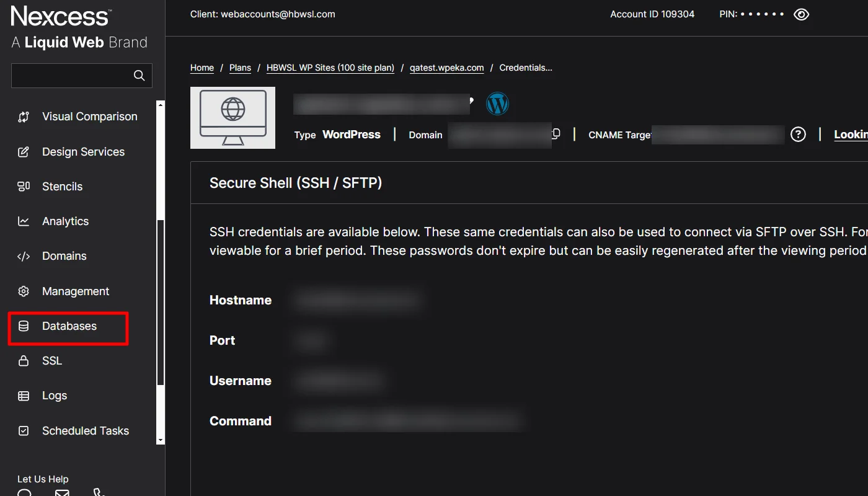Click the CNAME Target help question icon
Viewport: 868px width, 496px height.
[x=798, y=134]
